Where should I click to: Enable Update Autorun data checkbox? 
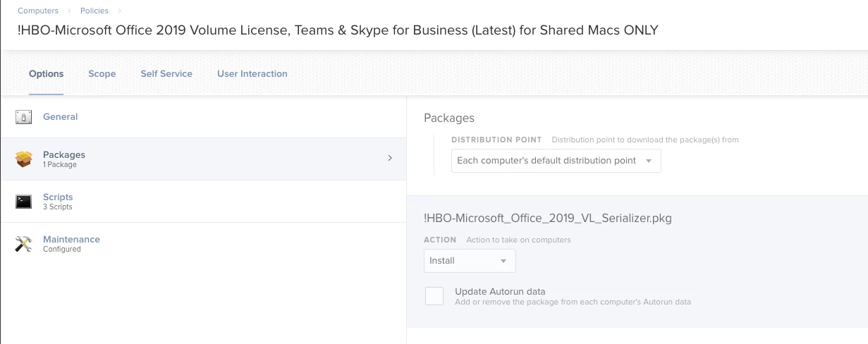click(x=434, y=296)
